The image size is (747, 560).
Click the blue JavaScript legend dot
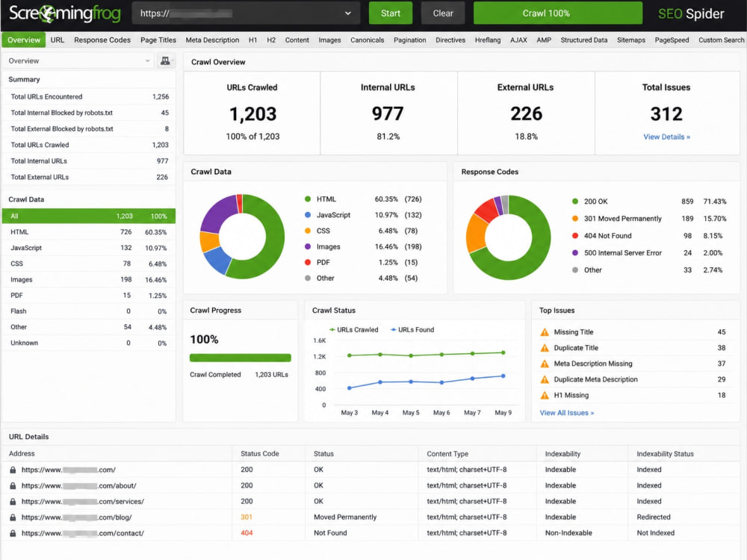click(x=308, y=215)
